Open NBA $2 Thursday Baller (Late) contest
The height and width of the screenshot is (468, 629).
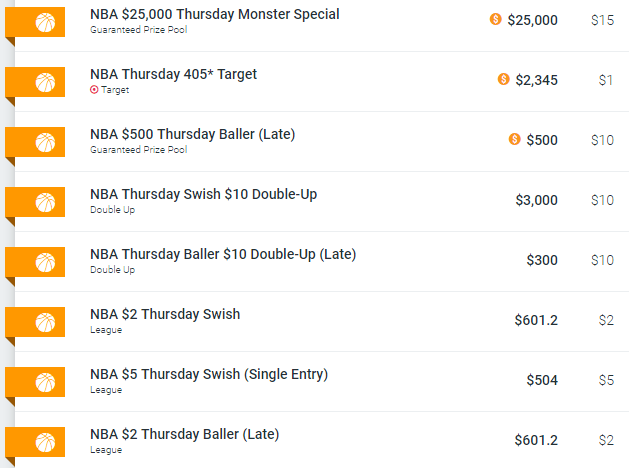[x=184, y=434]
